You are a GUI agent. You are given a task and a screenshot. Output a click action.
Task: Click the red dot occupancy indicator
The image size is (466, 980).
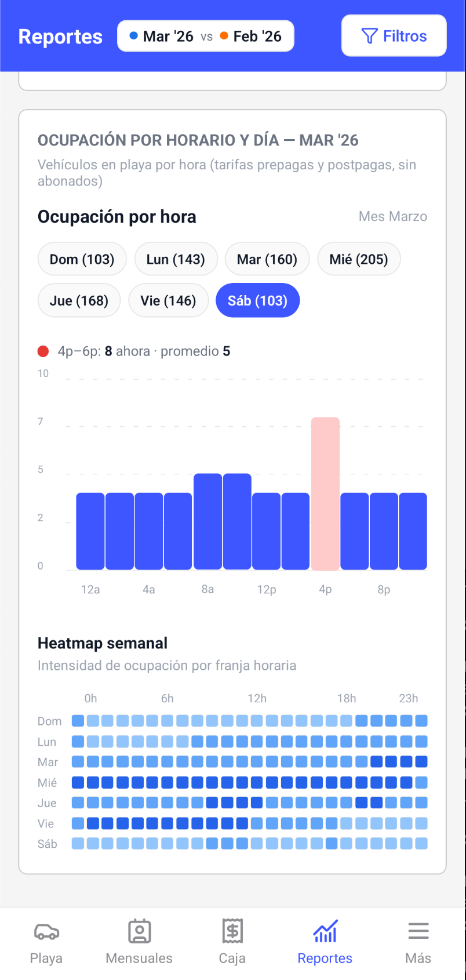point(43,351)
